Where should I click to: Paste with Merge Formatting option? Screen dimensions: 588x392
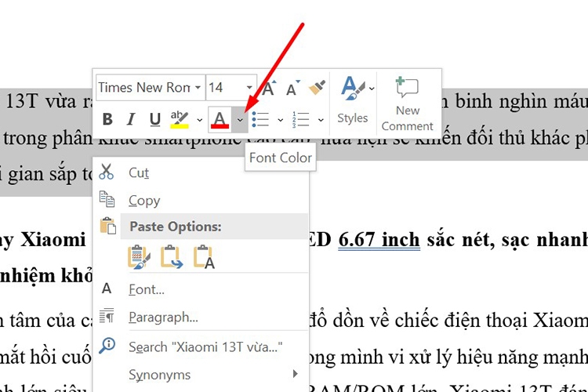172,257
